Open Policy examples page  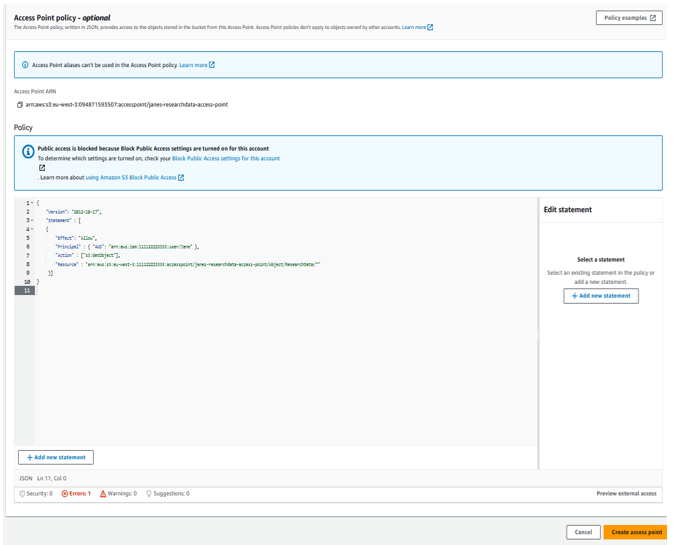[629, 18]
